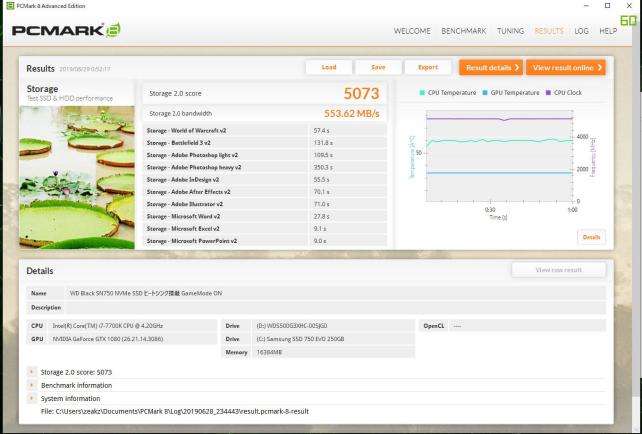Open the HELP tab
The width and height of the screenshot is (642, 434).
[608, 31]
